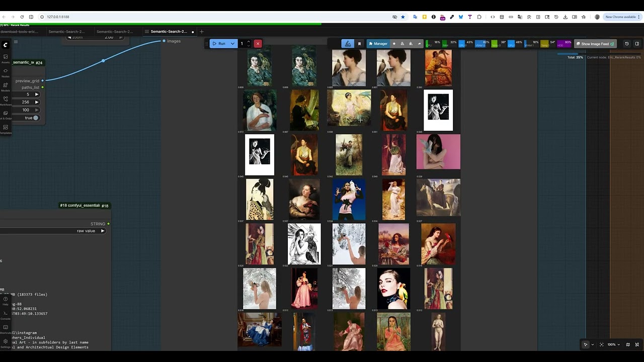Open the Run options dropdown arrow
Screen dimensions: 644x362
point(232,44)
